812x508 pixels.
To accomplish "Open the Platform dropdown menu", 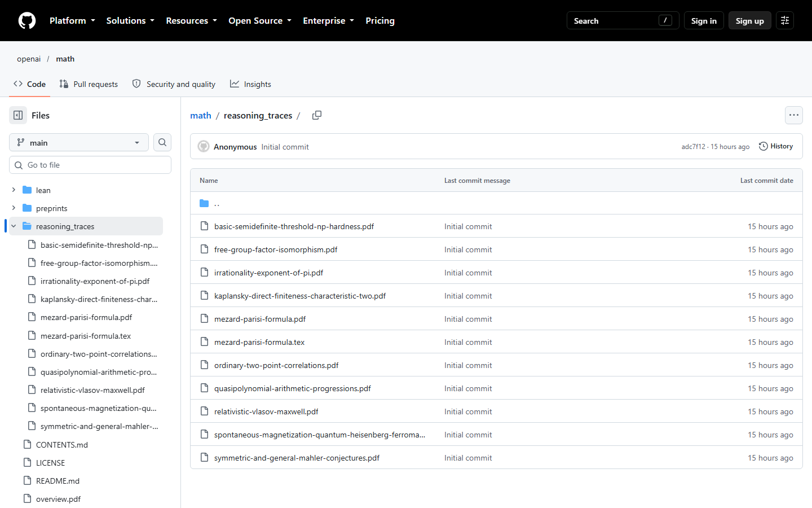I will [x=72, y=20].
